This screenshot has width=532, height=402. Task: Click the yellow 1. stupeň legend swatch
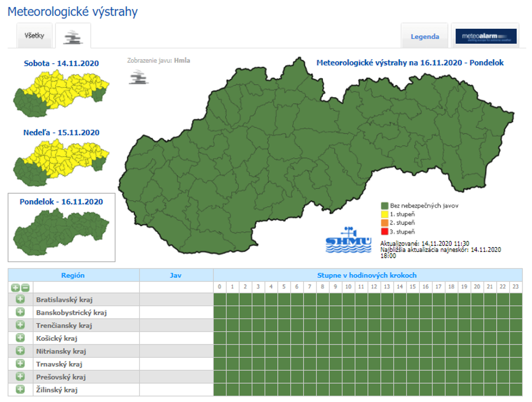pyautogui.click(x=384, y=214)
